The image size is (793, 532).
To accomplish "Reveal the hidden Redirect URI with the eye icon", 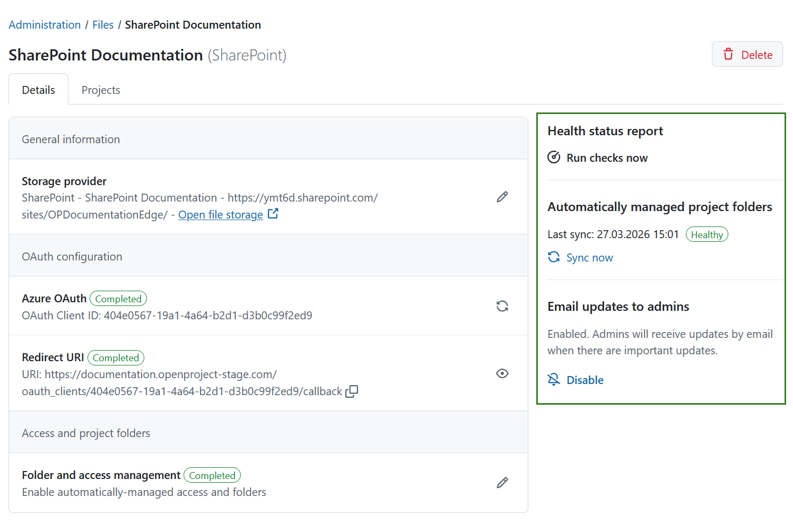I will click(502, 373).
